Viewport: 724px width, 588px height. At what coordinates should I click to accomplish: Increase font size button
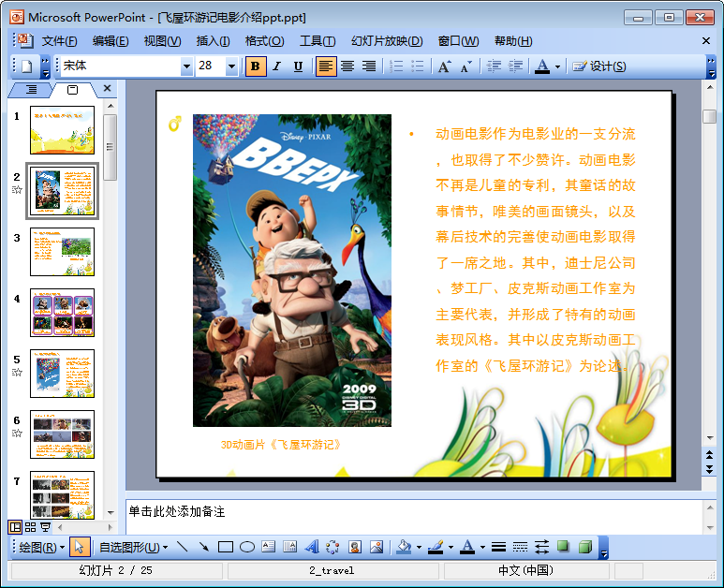(445, 66)
